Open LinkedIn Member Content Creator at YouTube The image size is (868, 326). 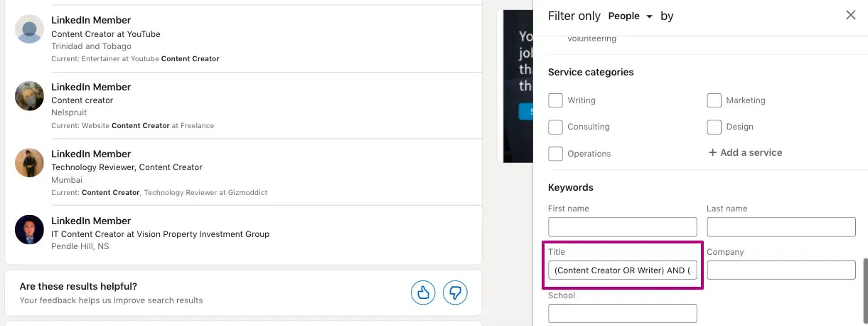coord(91,20)
